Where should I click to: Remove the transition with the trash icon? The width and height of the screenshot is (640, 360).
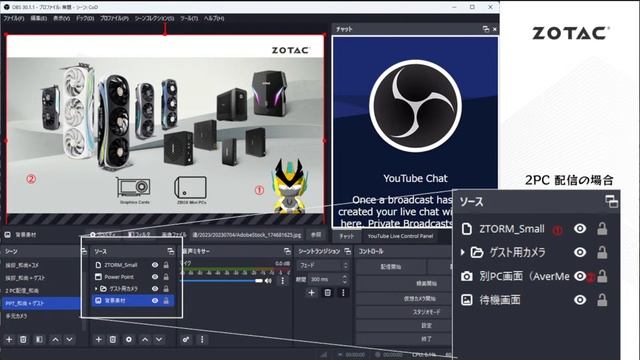[327, 293]
